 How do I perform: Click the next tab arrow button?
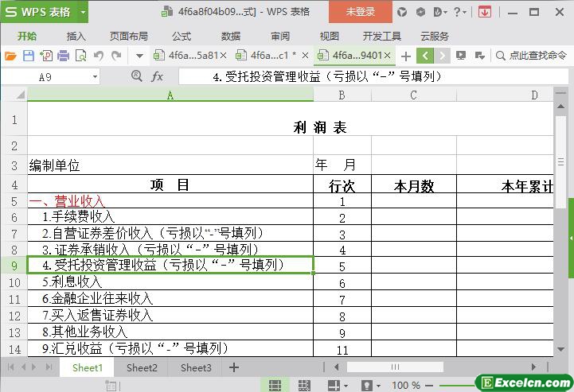click(442, 56)
